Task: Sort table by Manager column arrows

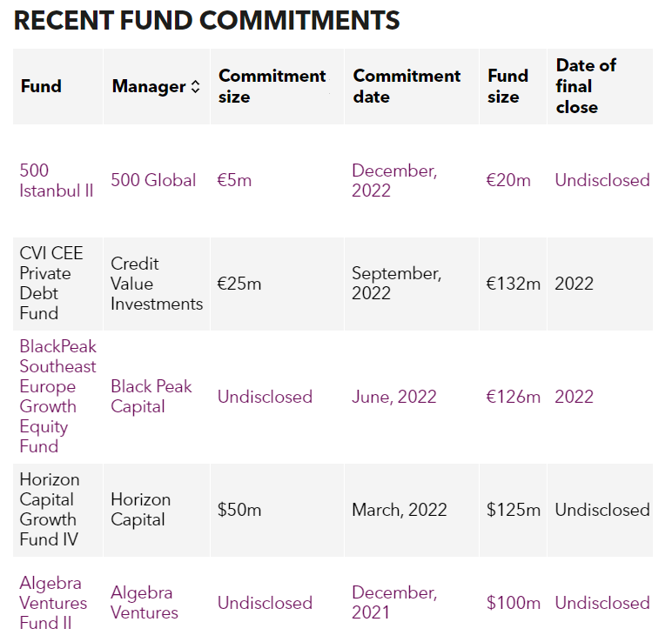Action: tap(195, 86)
